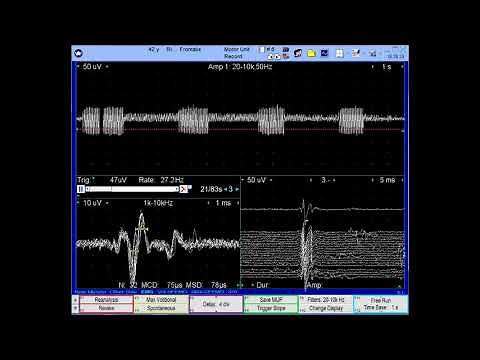Viewport: 480px width, 360px height.
Task: Click the small camera icon in the toolbar
Action: tap(286, 50)
